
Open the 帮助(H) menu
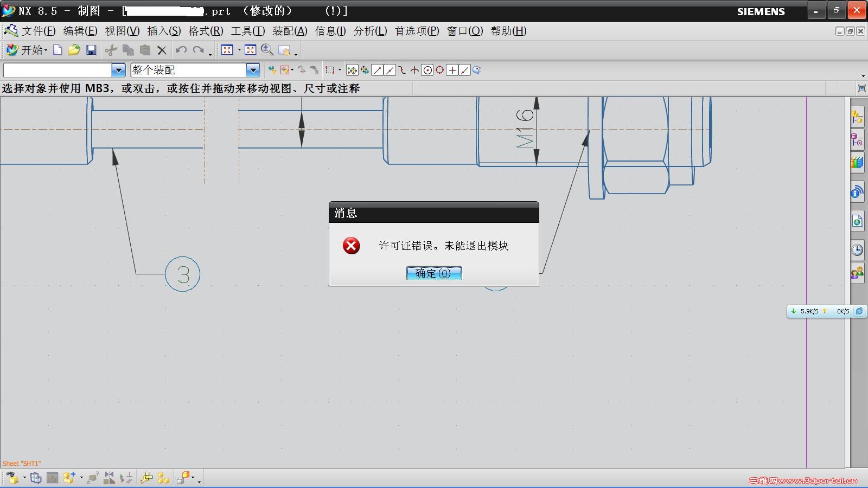[x=508, y=31]
